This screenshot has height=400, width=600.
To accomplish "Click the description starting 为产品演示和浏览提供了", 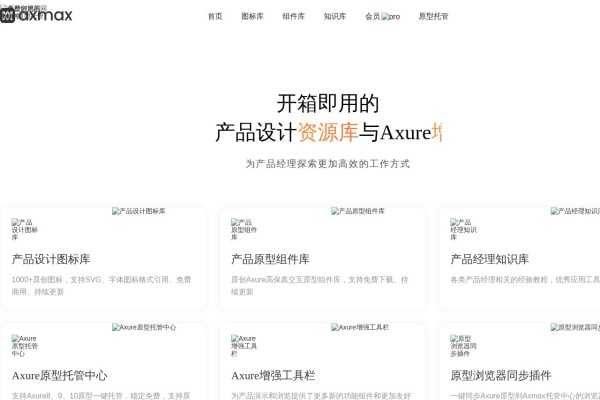I will (x=321, y=396).
